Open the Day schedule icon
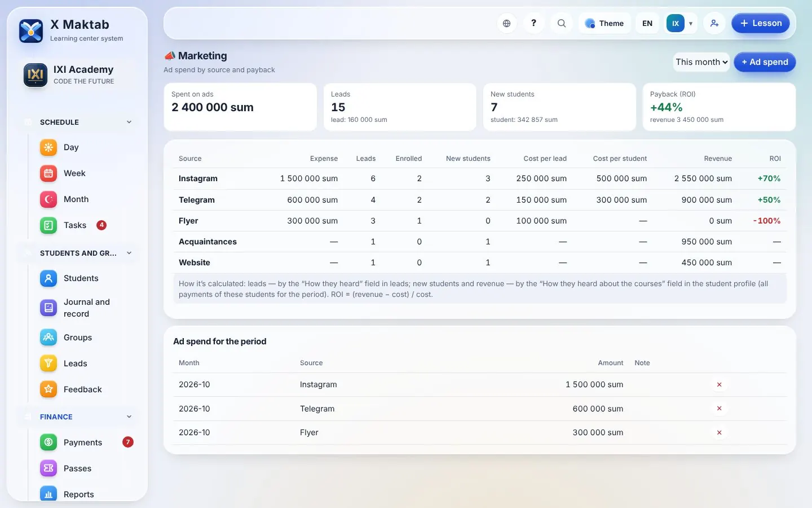Image resolution: width=812 pixels, height=508 pixels. (48, 147)
